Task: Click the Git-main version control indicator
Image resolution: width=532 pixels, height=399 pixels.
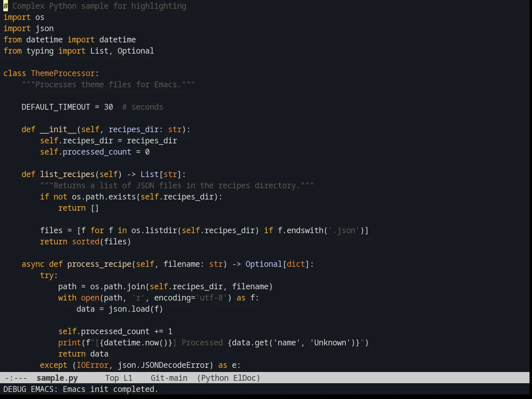Action: point(169,378)
